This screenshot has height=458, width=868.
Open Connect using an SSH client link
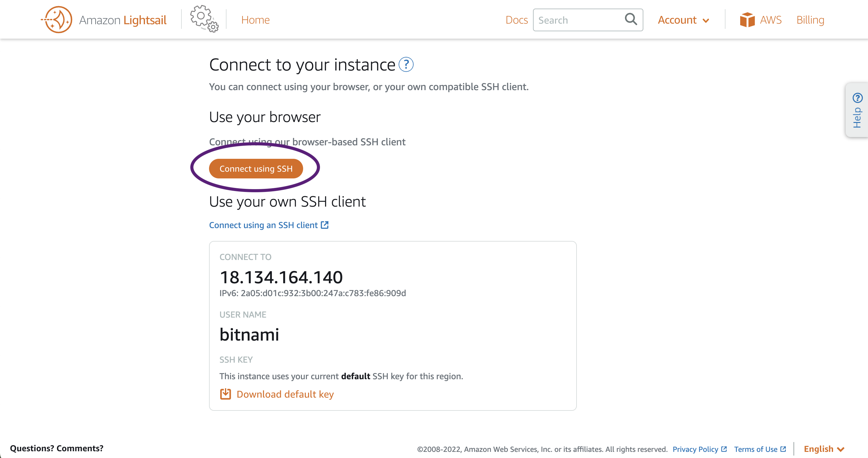[263, 225]
